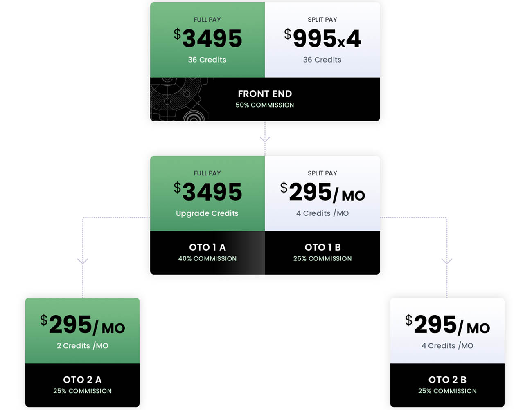This screenshot has width=532, height=410.
Task: Select the $995x4 Split Pay panel
Action: click(x=322, y=40)
